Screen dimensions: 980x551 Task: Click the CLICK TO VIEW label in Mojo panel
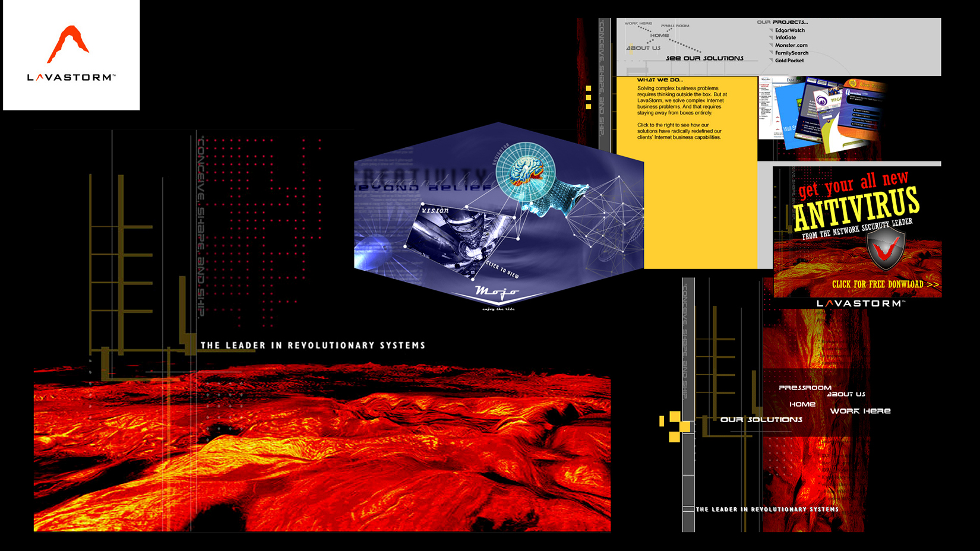[x=502, y=270]
